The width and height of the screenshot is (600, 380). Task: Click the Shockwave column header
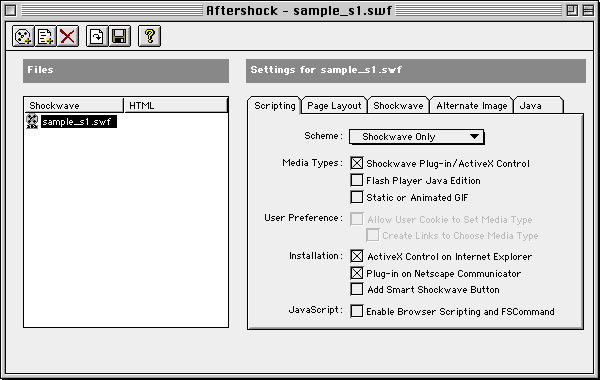tap(74, 105)
